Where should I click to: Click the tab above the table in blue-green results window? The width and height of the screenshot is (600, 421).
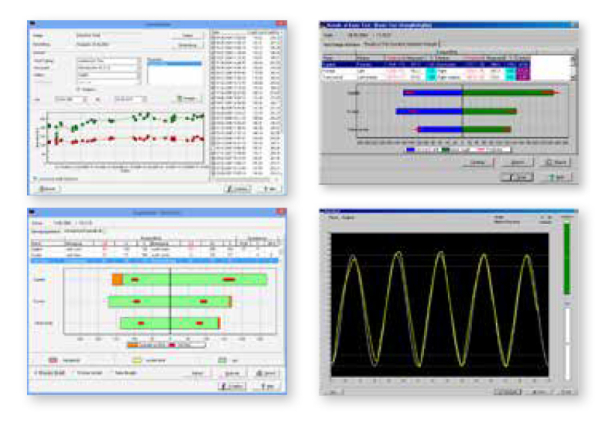point(400,44)
